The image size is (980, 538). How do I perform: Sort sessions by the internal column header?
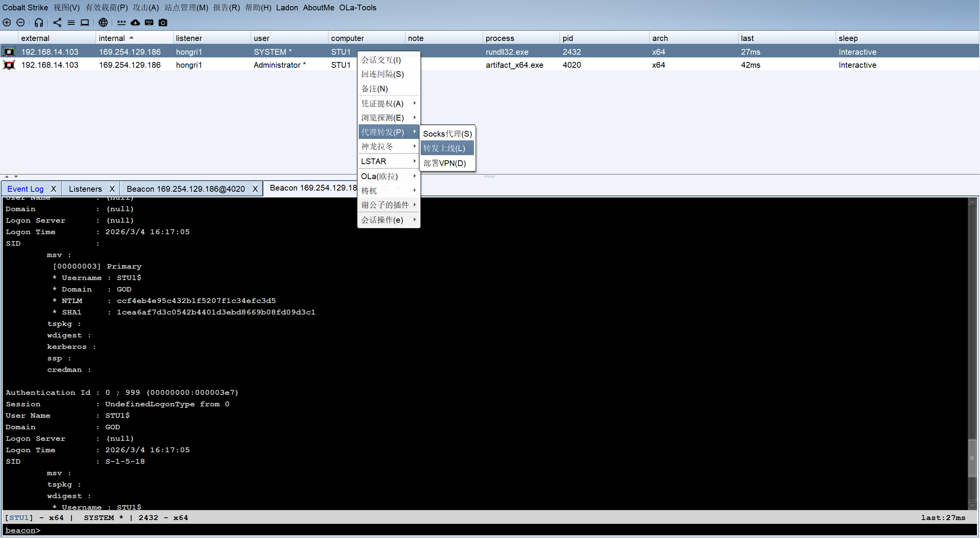coord(112,38)
